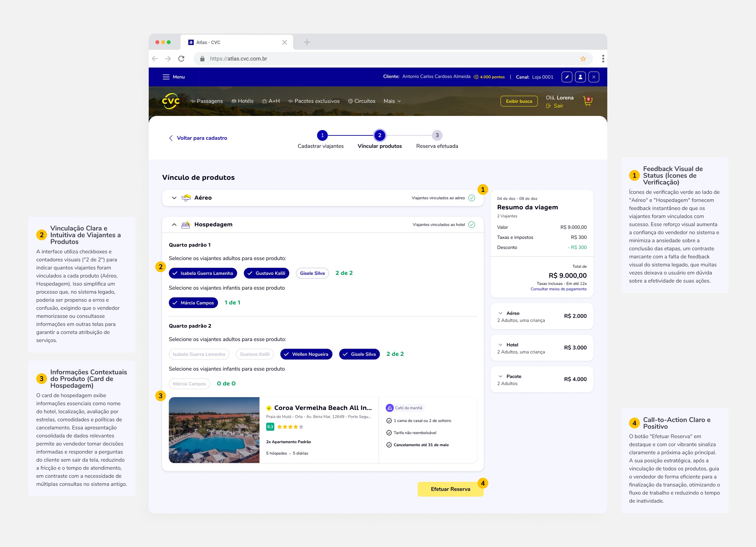Open the browser three-dot menu
The width and height of the screenshot is (756, 547).
[x=603, y=59]
